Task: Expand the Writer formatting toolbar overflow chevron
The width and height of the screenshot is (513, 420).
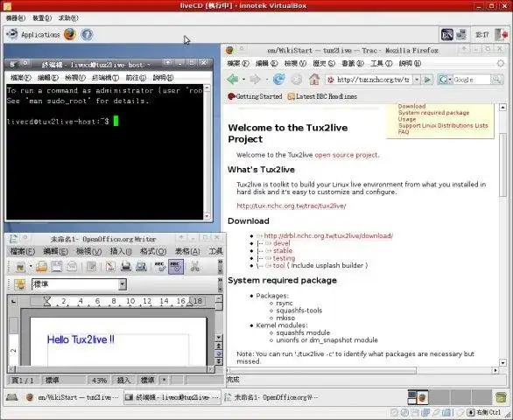Action: [x=221, y=280]
